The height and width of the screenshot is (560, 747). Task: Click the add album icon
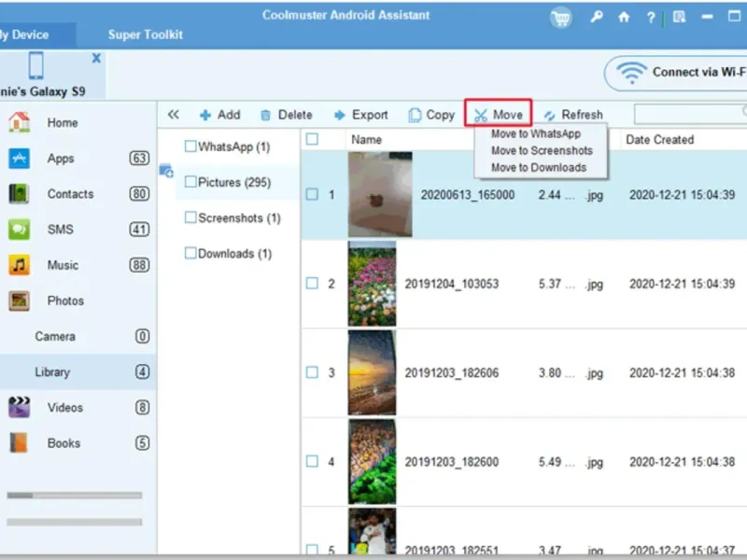tap(166, 171)
